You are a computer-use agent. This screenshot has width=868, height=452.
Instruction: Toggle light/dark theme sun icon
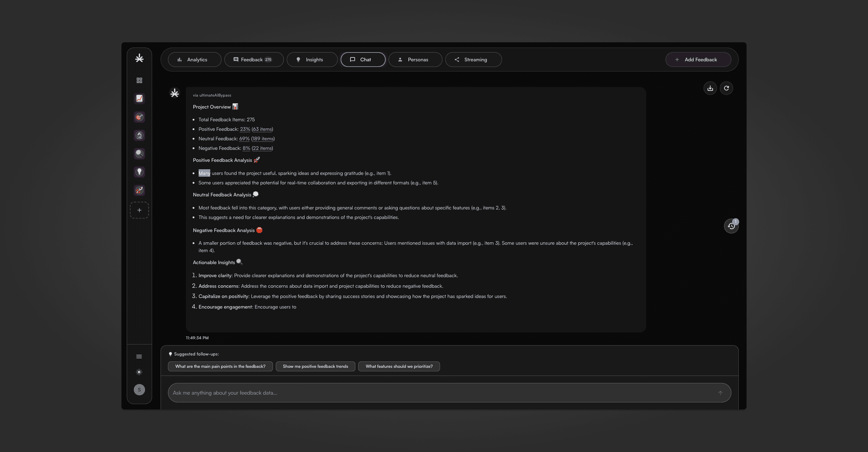click(139, 372)
